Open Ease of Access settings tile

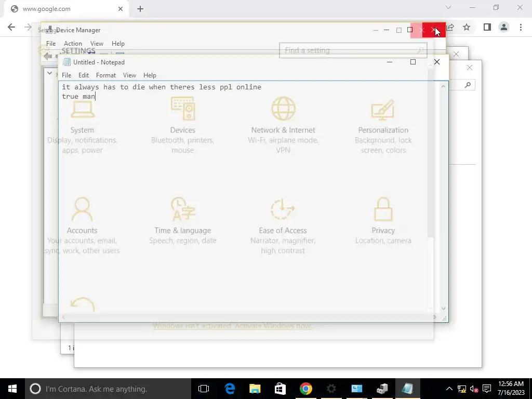(283, 225)
